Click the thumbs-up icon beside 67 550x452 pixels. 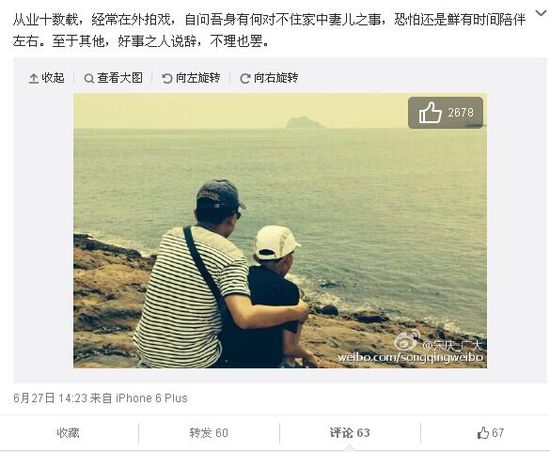[483, 433]
